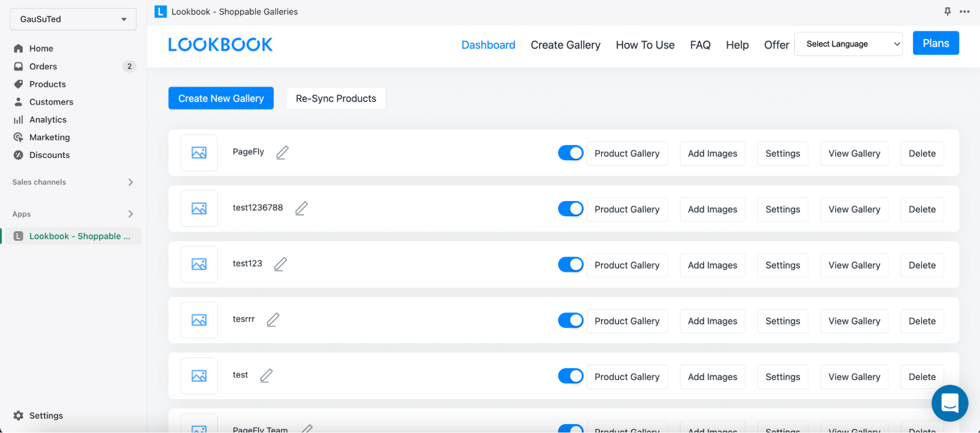This screenshot has height=433, width=980.
Task: Click the pencil icon beside test gallery
Action: [266, 376]
